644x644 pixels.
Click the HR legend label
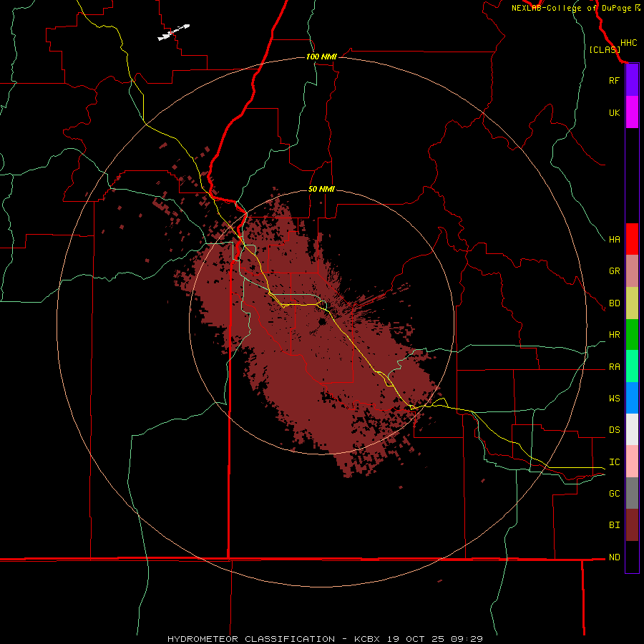[x=614, y=335]
